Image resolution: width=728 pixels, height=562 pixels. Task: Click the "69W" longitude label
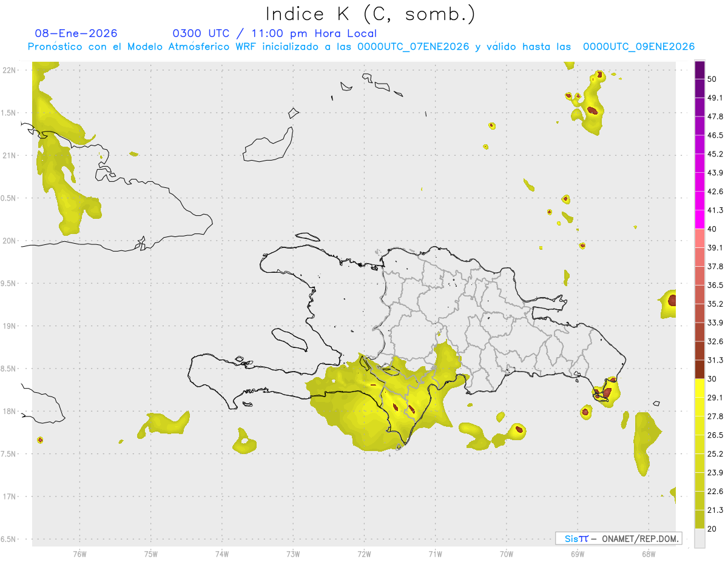coord(578,554)
